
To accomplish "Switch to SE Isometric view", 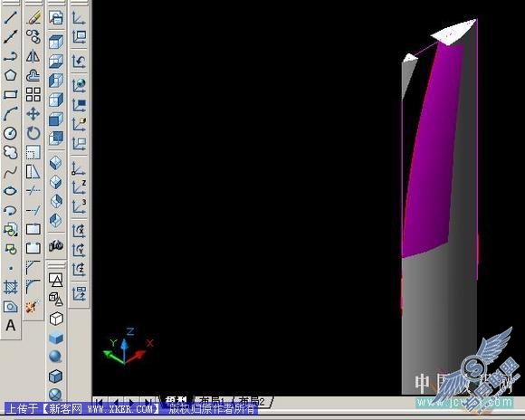I will (x=56, y=182).
